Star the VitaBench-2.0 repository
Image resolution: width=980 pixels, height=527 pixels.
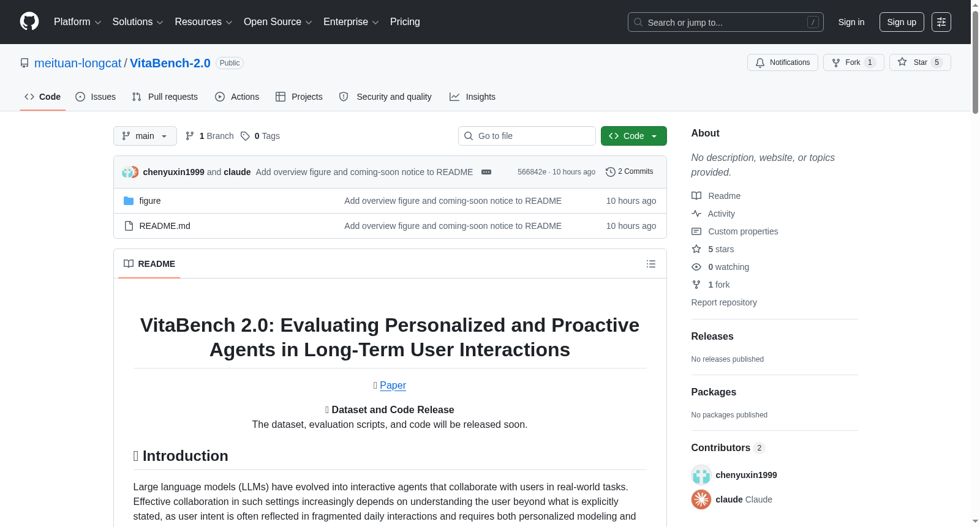click(920, 62)
